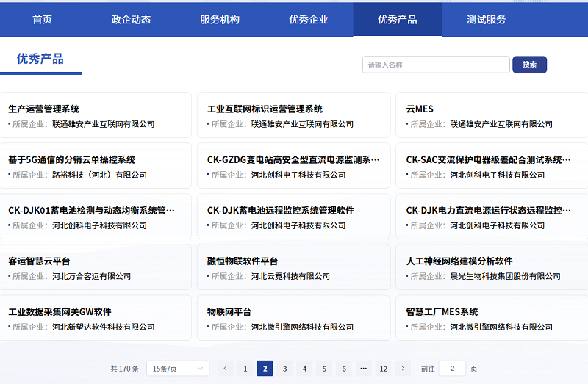588x384 pixels.
Task: Jump to last page 12
Action: point(383,369)
